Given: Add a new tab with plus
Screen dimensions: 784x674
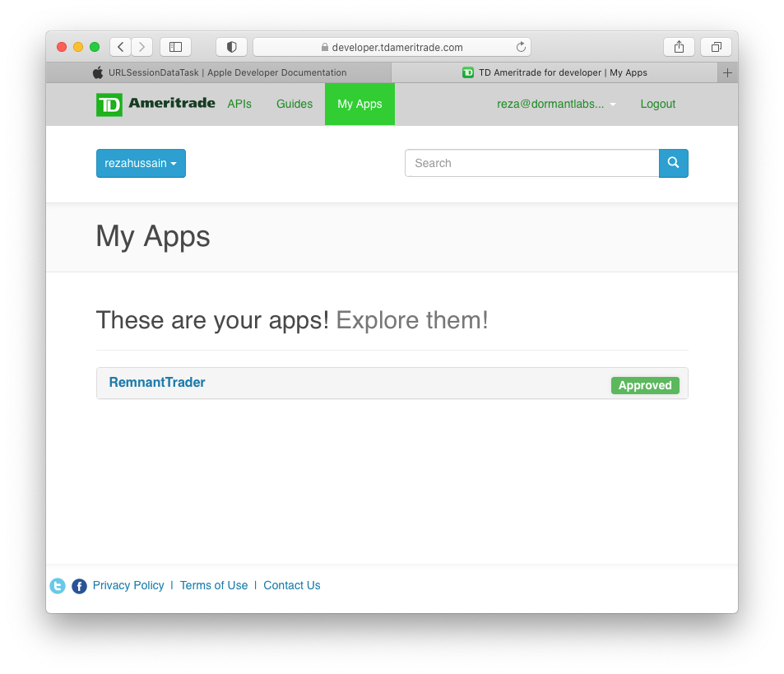Looking at the screenshot, I should (x=727, y=73).
